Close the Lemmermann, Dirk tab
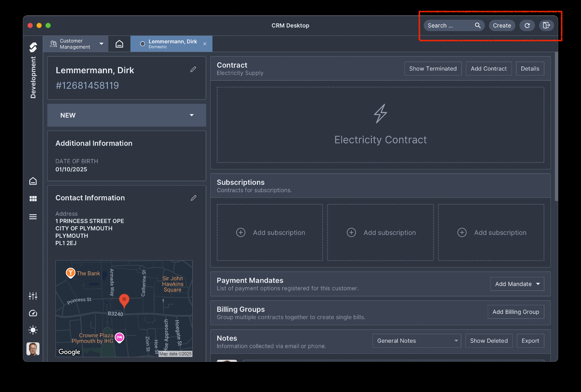Image resolution: width=581 pixels, height=392 pixels. click(205, 44)
